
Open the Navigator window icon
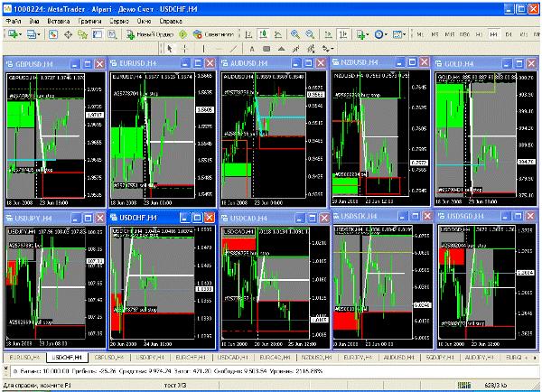click(82, 34)
